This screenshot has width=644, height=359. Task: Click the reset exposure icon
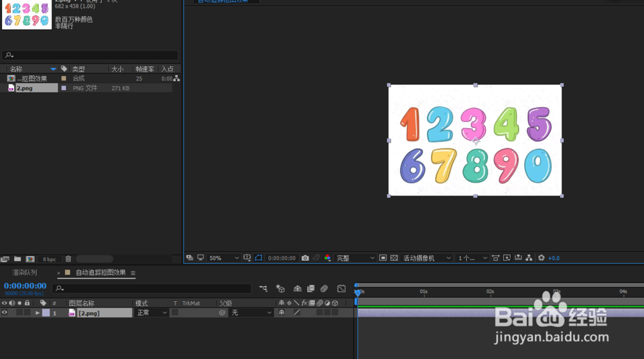point(542,257)
